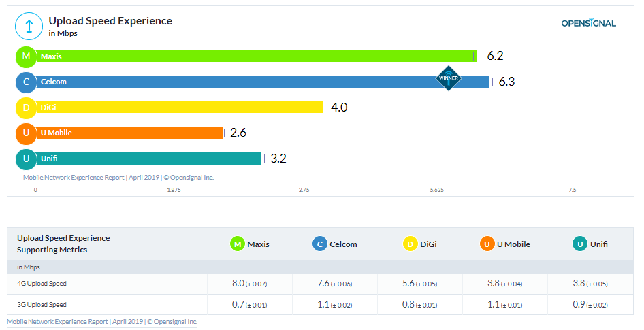
Task: Click the upload arrow icon beside the chart title
Action: coord(29,27)
